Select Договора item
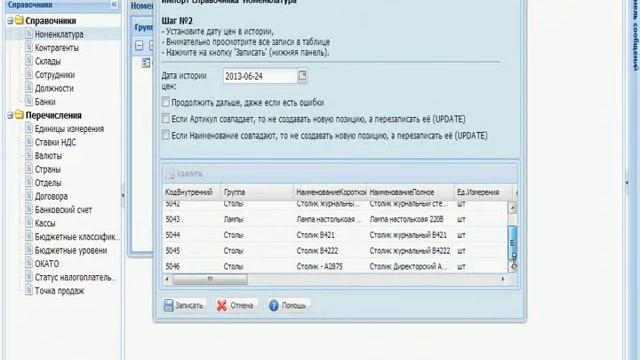The height and width of the screenshot is (360, 640). click(x=51, y=196)
